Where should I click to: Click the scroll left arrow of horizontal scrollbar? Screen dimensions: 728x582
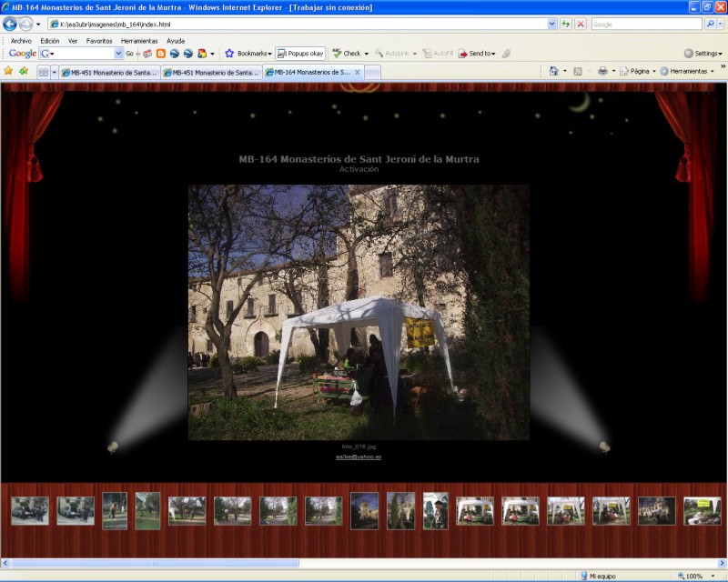[5, 563]
